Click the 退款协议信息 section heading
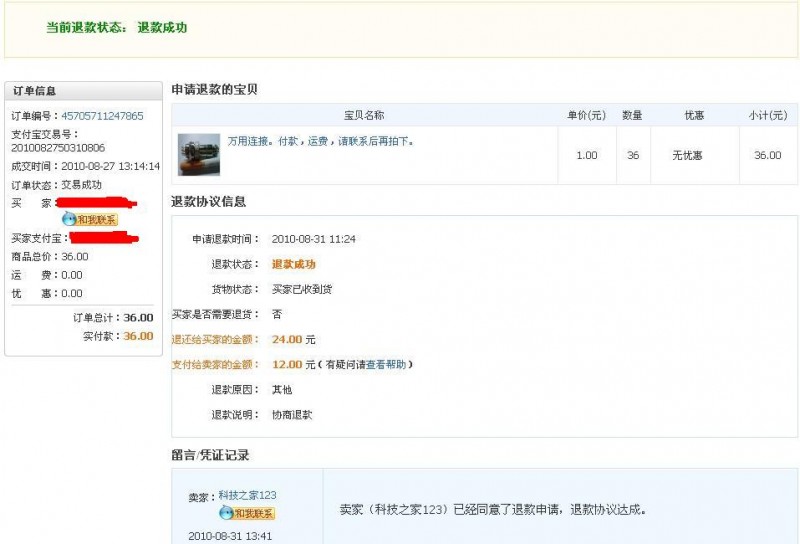This screenshot has width=800, height=544. 208,201
